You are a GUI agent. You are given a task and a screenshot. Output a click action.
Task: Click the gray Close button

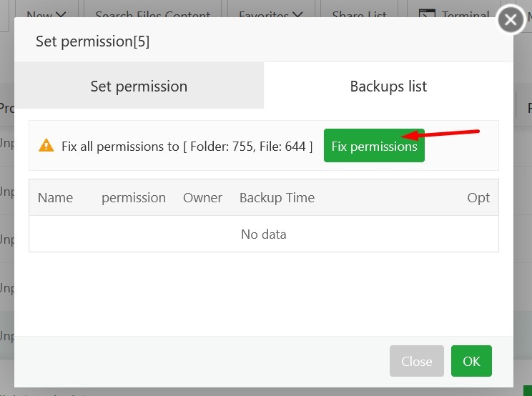click(416, 361)
